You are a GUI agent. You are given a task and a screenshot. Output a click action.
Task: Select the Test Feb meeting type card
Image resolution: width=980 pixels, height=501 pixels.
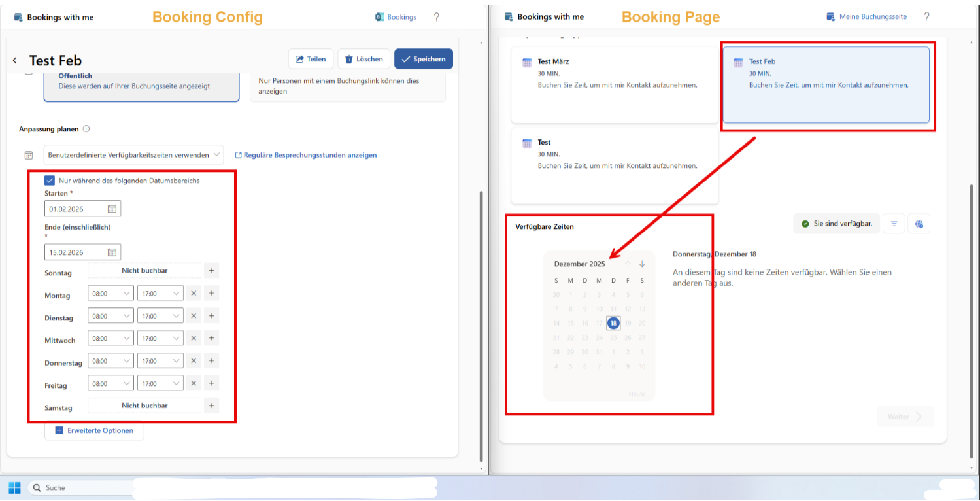(826, 85)
